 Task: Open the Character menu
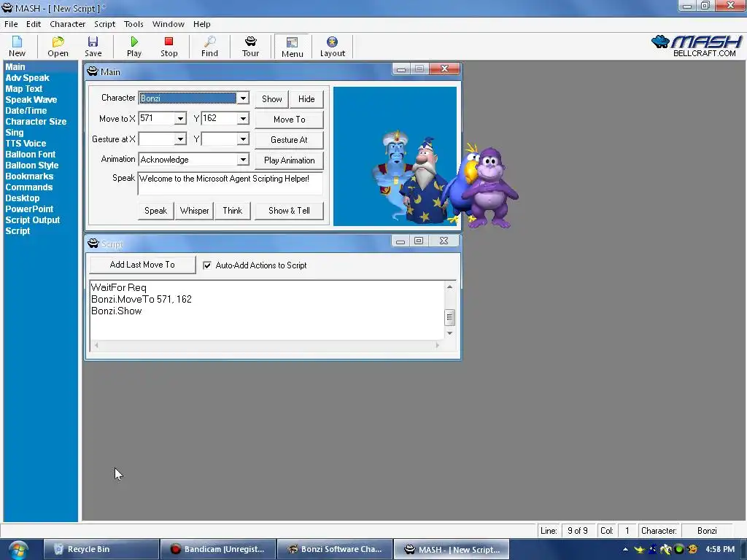[68, 24]
